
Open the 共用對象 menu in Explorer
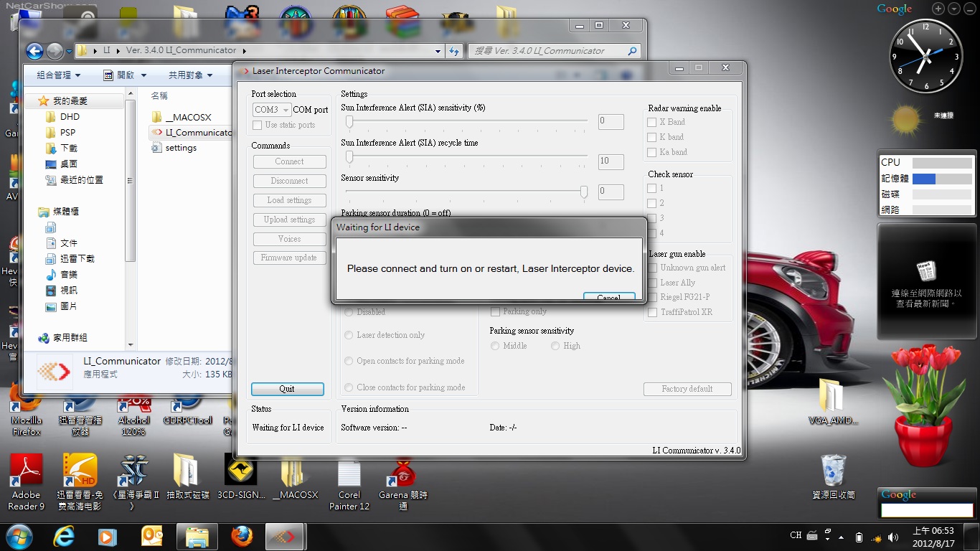(190, 75)
